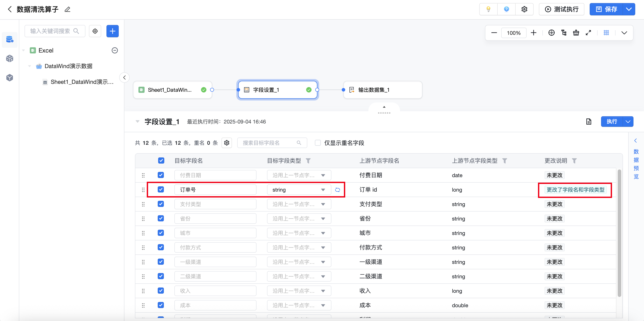Image resolution: width=644 pixels, height=321 pixels.
Task: Zoom out canvas with minus icon
Action: tap(494, 33)
